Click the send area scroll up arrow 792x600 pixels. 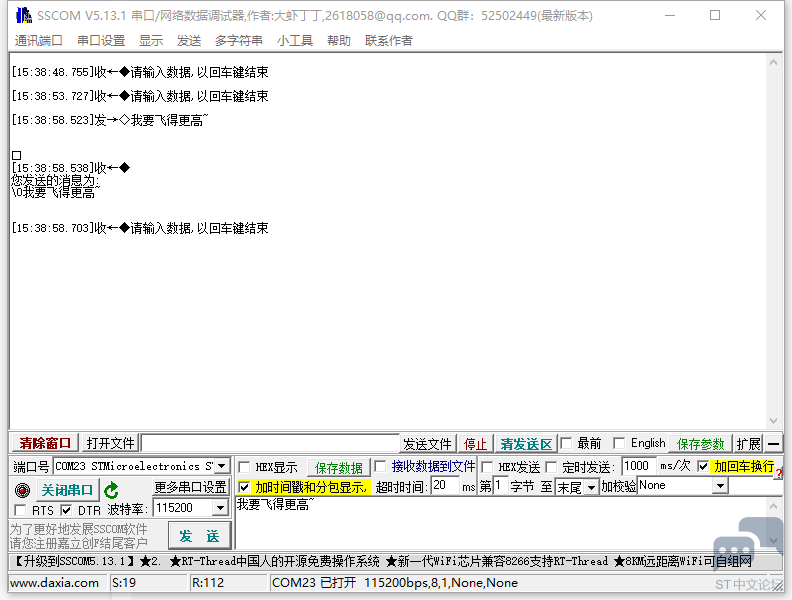(x=773, y=506)
